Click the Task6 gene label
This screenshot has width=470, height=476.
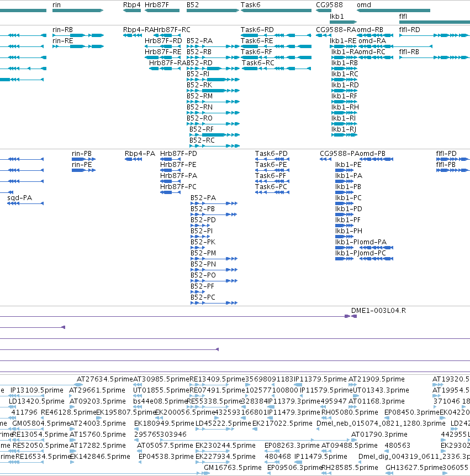251,5
